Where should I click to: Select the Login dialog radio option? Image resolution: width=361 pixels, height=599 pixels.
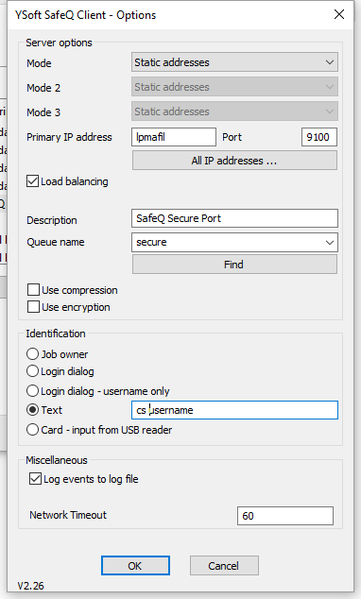32,371
